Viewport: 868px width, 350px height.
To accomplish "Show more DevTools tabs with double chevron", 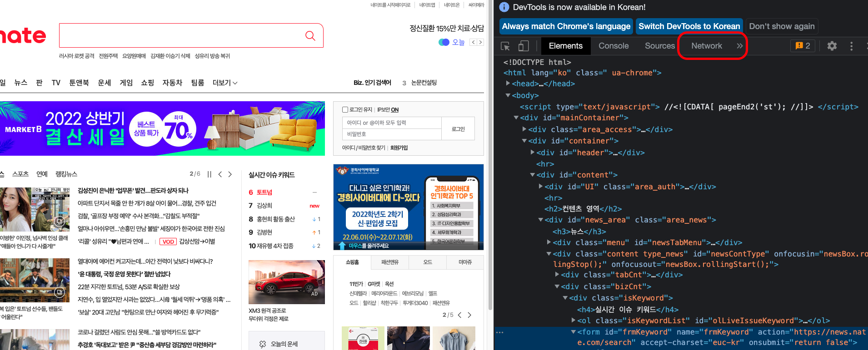I will (x=739, y=46).
